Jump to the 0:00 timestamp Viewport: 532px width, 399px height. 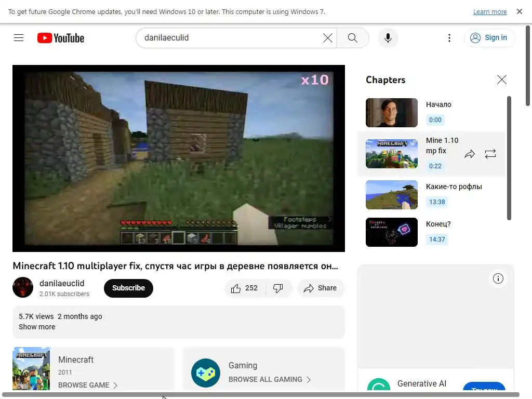[435, 120]
